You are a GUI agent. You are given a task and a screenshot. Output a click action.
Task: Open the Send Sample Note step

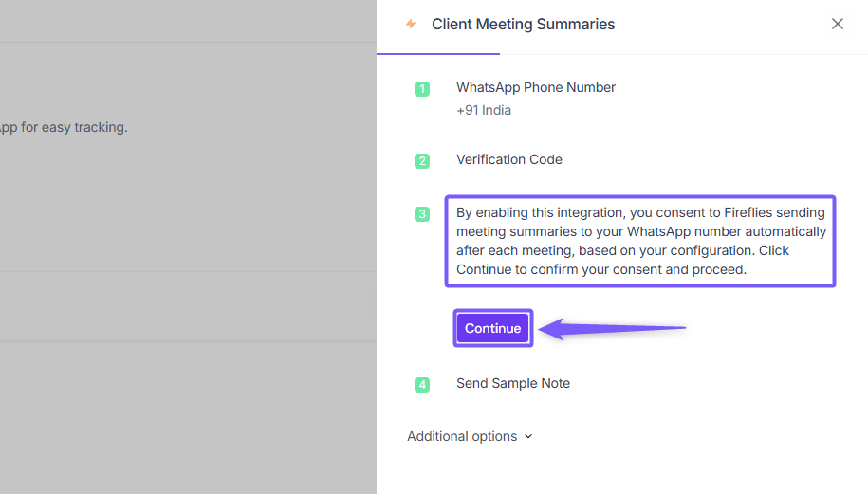coord(512,383)
